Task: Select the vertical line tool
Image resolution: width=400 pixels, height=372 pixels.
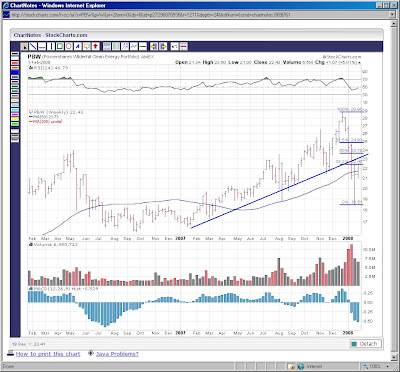Action: point(51,46)
